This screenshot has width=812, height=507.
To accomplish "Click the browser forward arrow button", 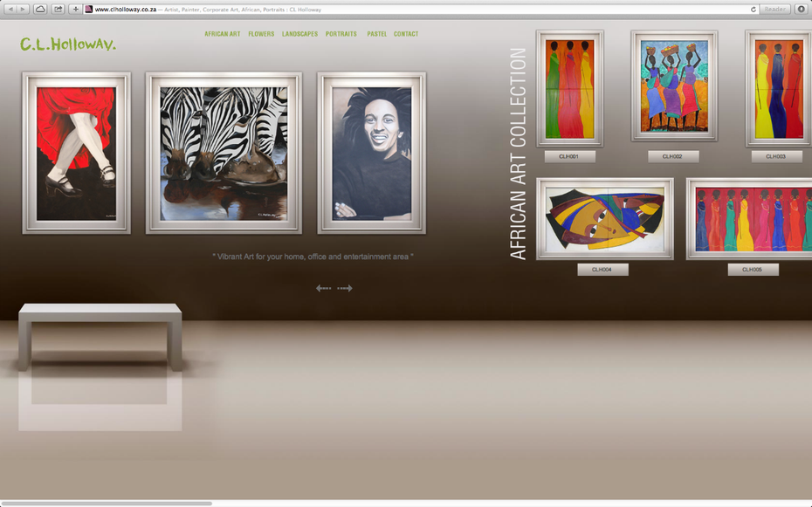I will click(24, 9).
